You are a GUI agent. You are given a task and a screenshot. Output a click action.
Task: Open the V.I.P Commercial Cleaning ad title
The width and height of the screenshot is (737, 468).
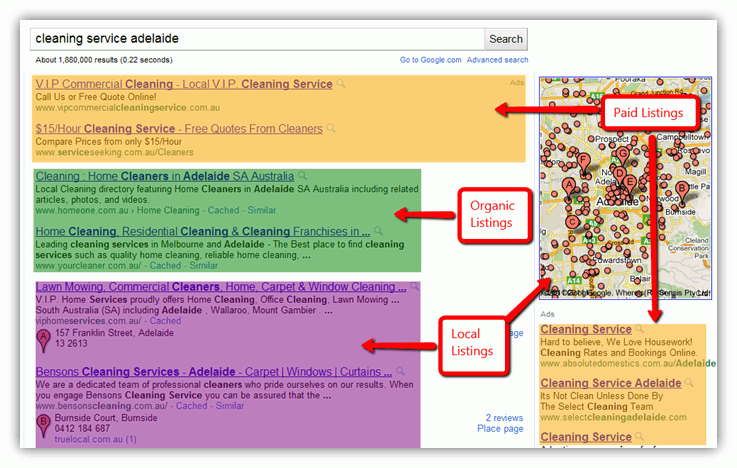(184, 84)
